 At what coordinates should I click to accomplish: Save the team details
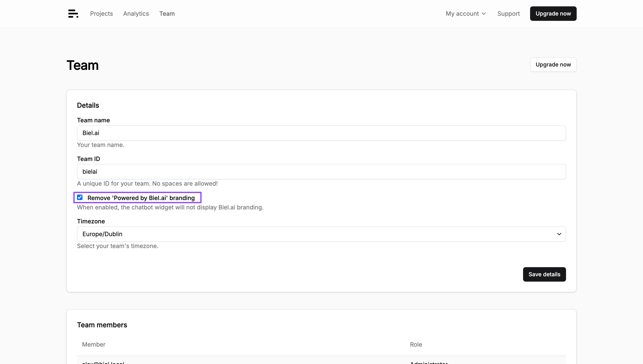[544, 274]
